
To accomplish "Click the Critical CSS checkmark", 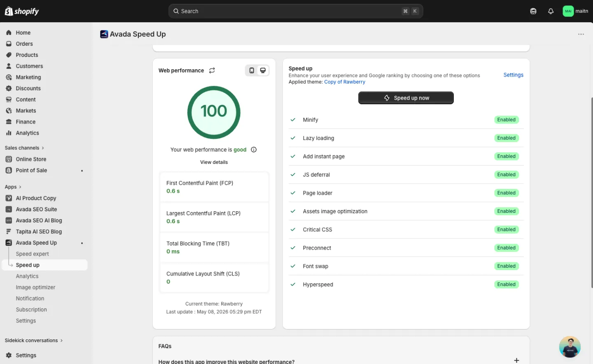I will click(293, 229).
